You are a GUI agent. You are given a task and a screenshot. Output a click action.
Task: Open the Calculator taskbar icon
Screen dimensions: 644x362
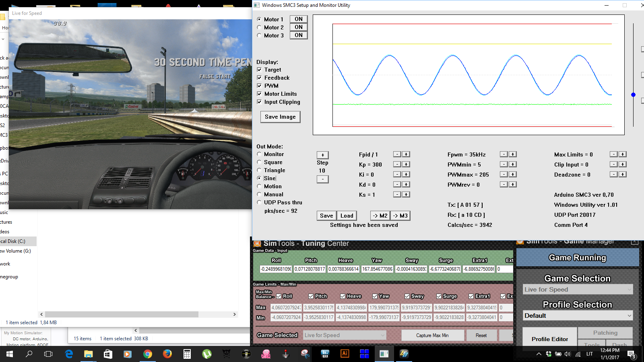tap(187, 354)
